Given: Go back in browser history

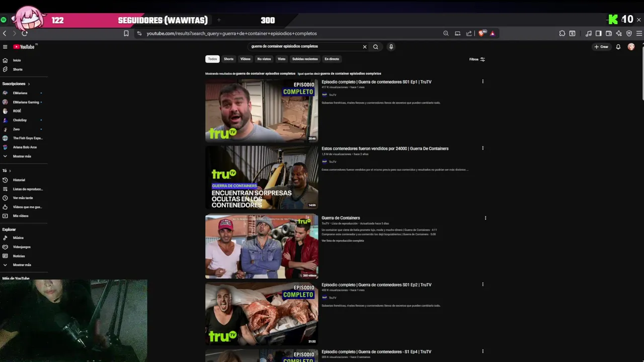Looking at the screenshot, I should [5, 33].
